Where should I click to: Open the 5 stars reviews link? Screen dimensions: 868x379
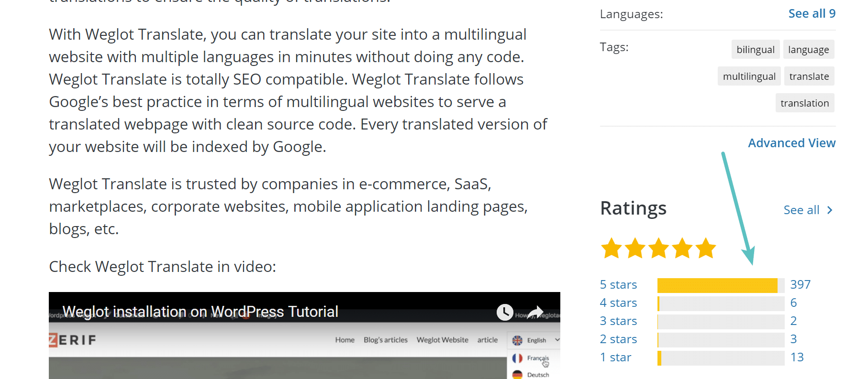pos(618,284)
